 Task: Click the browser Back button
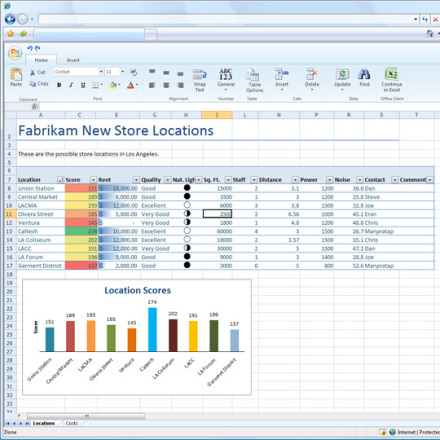point(10,19)
